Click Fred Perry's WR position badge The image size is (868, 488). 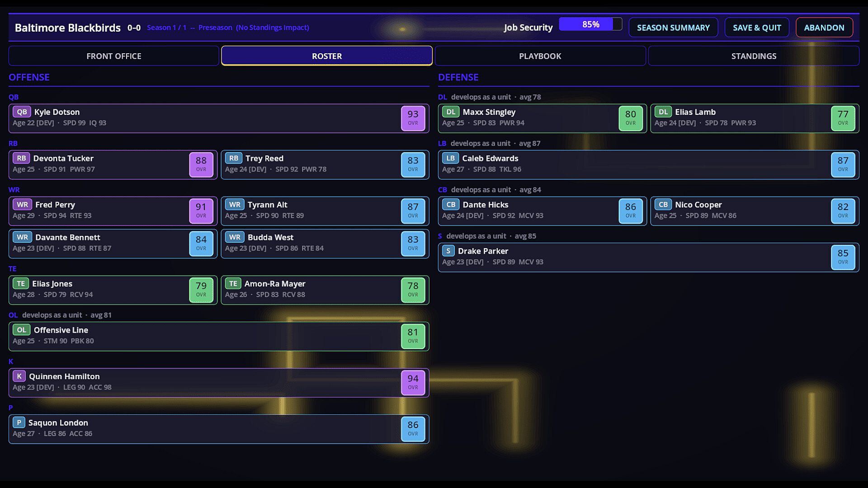coord(22,205)
